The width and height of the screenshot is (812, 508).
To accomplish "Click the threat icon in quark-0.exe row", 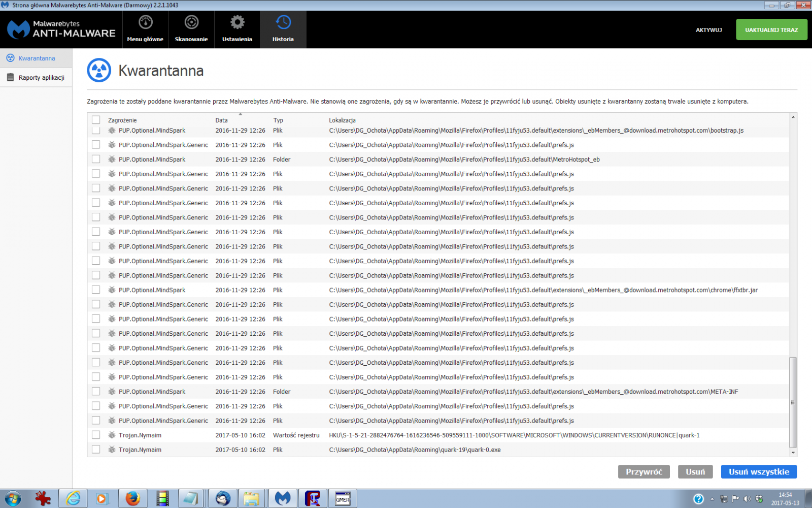I will (x=112, y=449).
